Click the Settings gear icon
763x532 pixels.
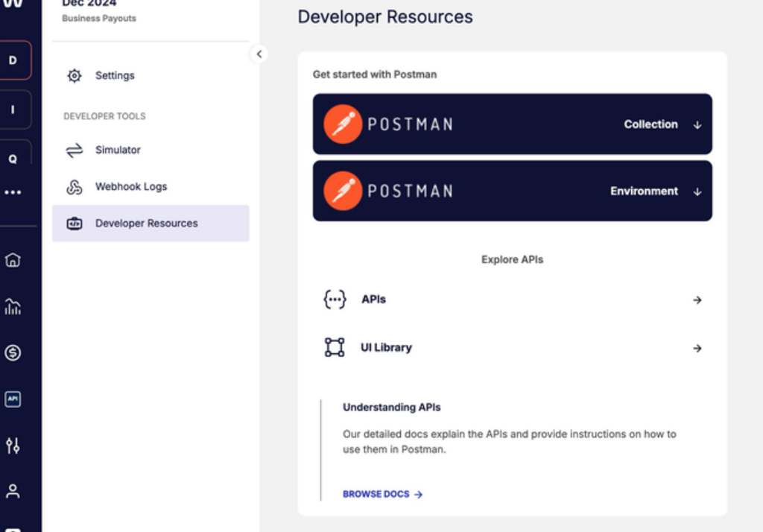tap(75, 75)
